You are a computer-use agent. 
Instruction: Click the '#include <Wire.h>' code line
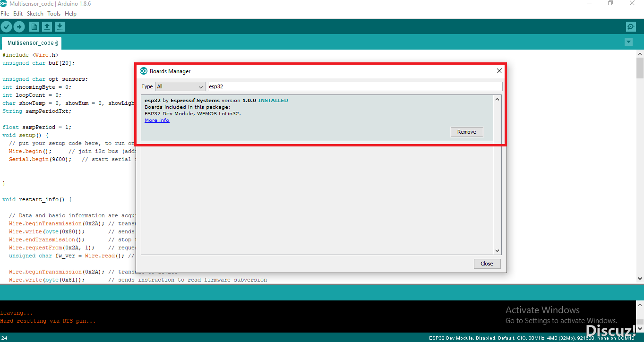point(30,55)
